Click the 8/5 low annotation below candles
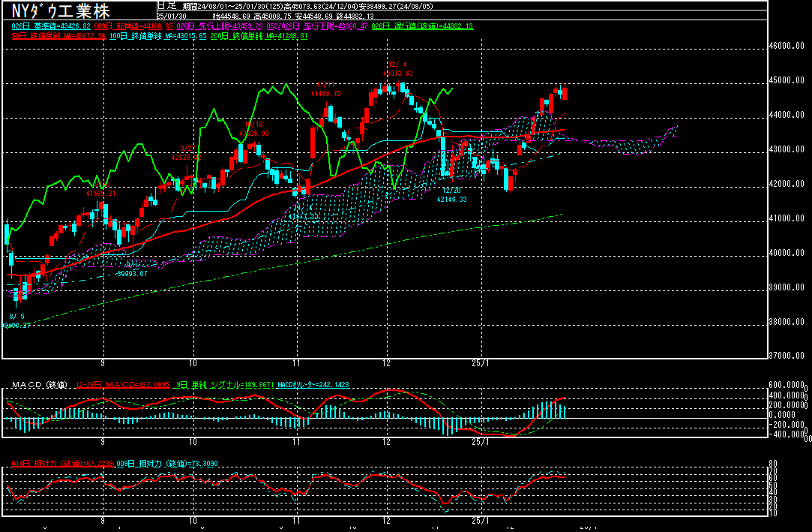812x532 pixels. 16,320
